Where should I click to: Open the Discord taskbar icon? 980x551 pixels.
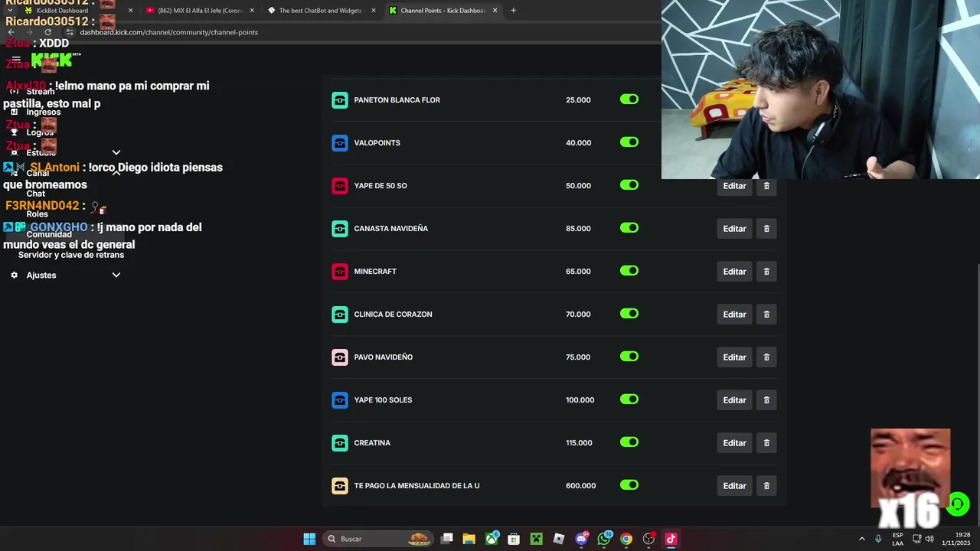pyautogui.click(x=582, y=539)
